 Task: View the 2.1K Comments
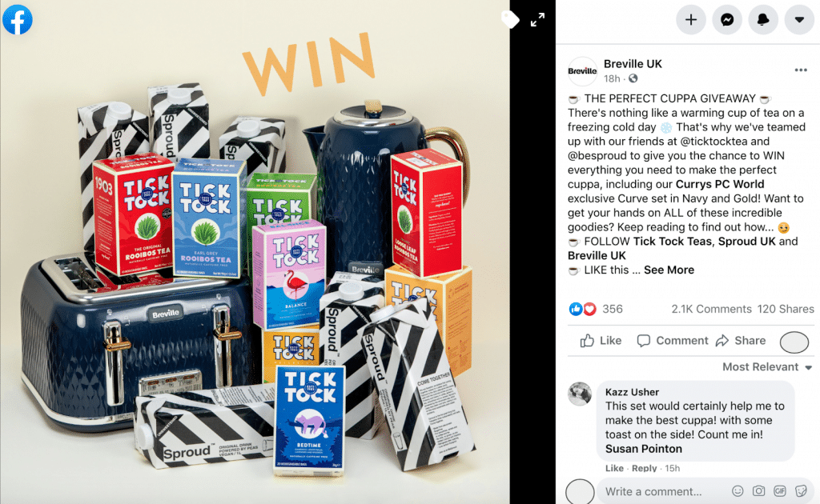pyautogui.click(x=711, y=309)
